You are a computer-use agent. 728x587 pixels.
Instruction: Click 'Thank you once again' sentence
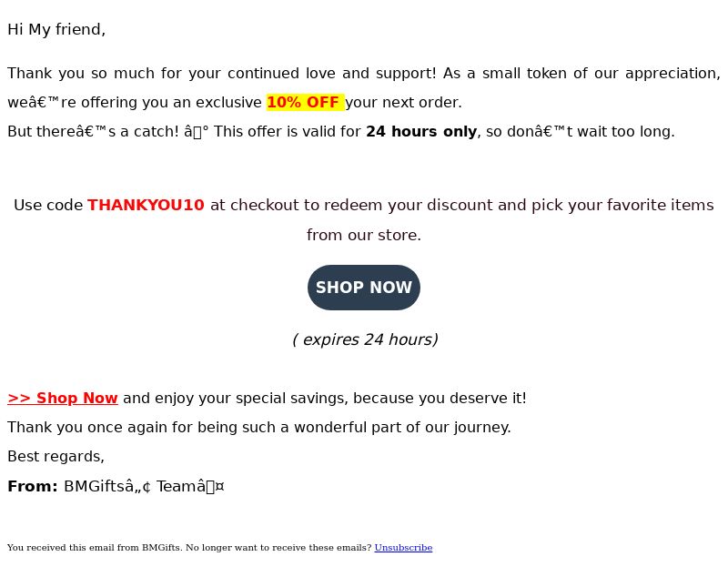click(259, 427)
